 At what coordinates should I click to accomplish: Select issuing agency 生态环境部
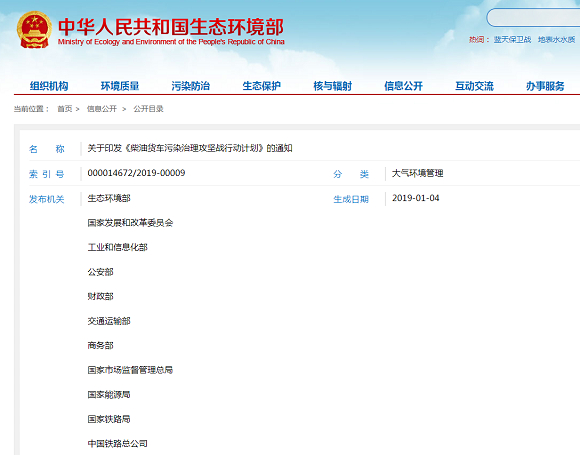[x=109, y=198]
